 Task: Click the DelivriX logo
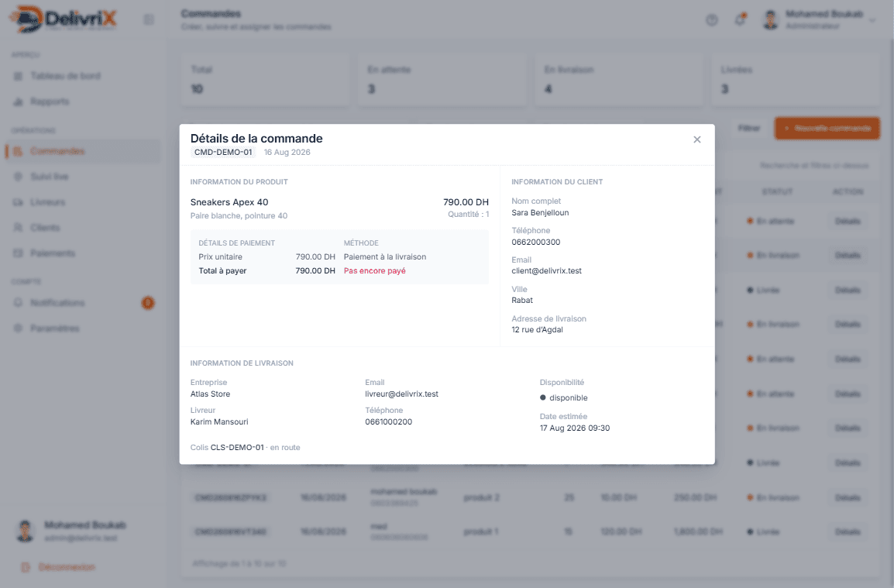[x=64, y=19]
